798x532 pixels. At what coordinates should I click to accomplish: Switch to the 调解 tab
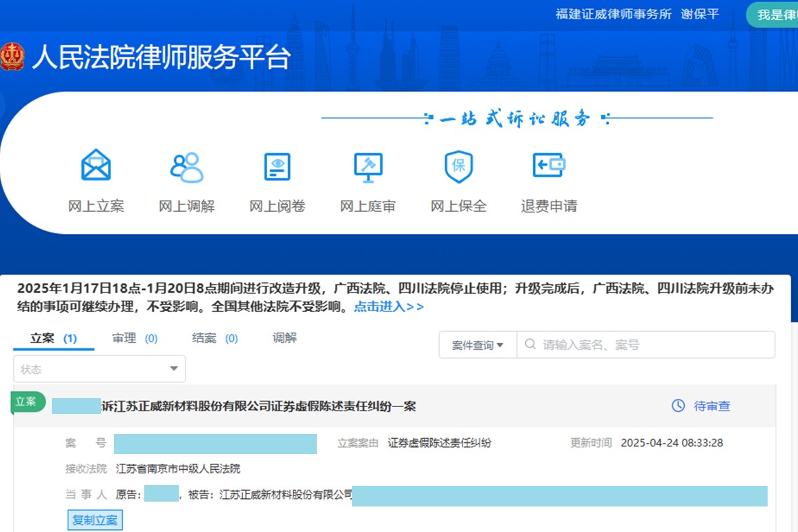(x=284, y=337)
